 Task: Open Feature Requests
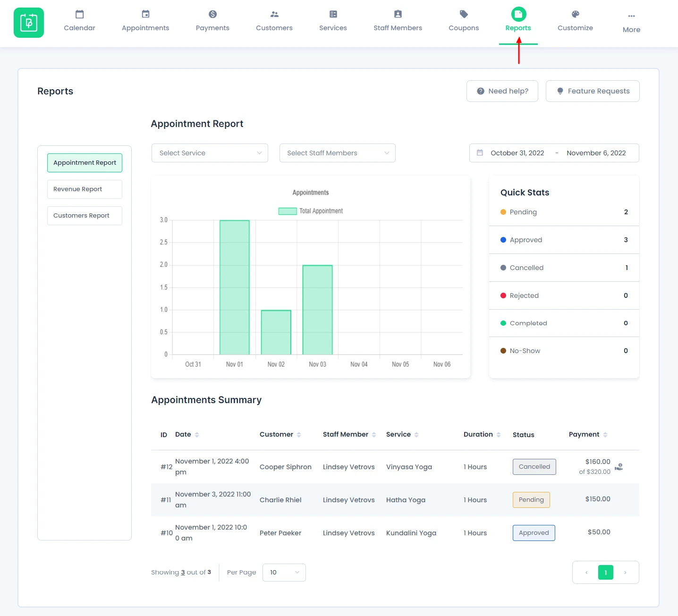pyautogui.click(x=593, y=91)
